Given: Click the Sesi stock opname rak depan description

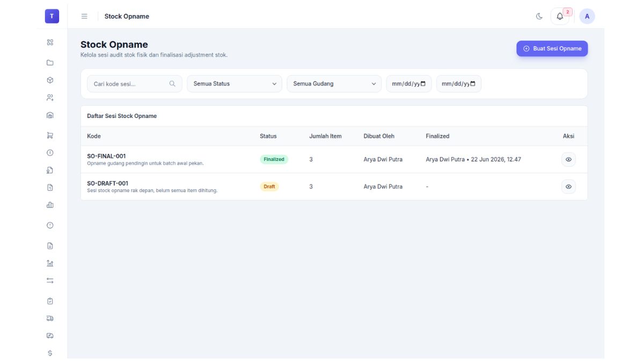Looking at the screenshot, I should pyautogui.click(x=152, y=190).
